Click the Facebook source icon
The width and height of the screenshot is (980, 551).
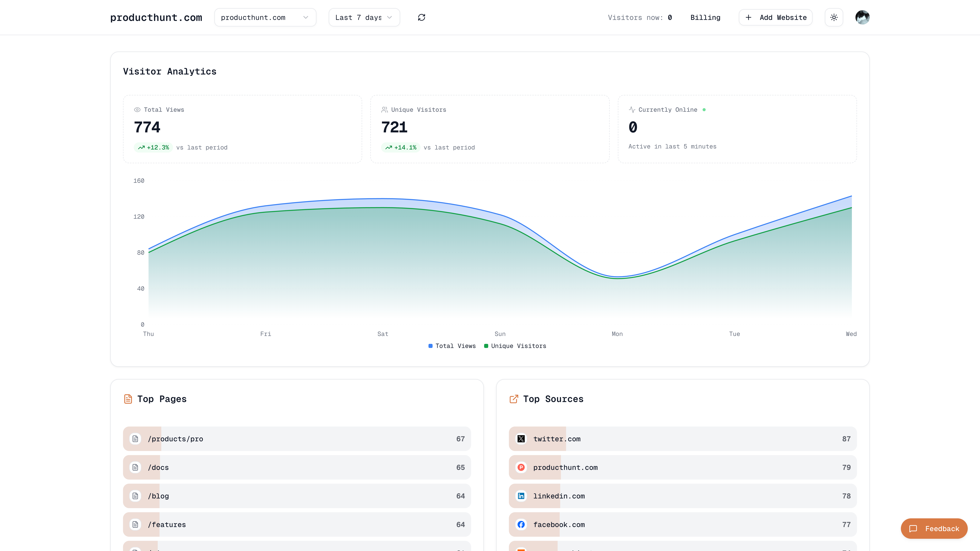pyautogui.click(x=521, y=524)
